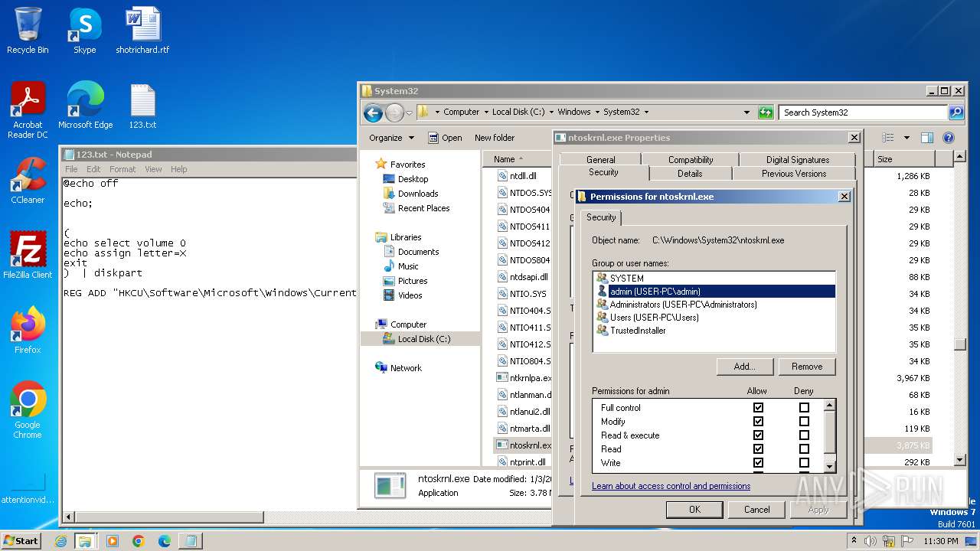The height and width of the screenshot is (551, 980).
Task: Open Microsoft Edge desktop shortcut
Action: click(x=85, y=106)
